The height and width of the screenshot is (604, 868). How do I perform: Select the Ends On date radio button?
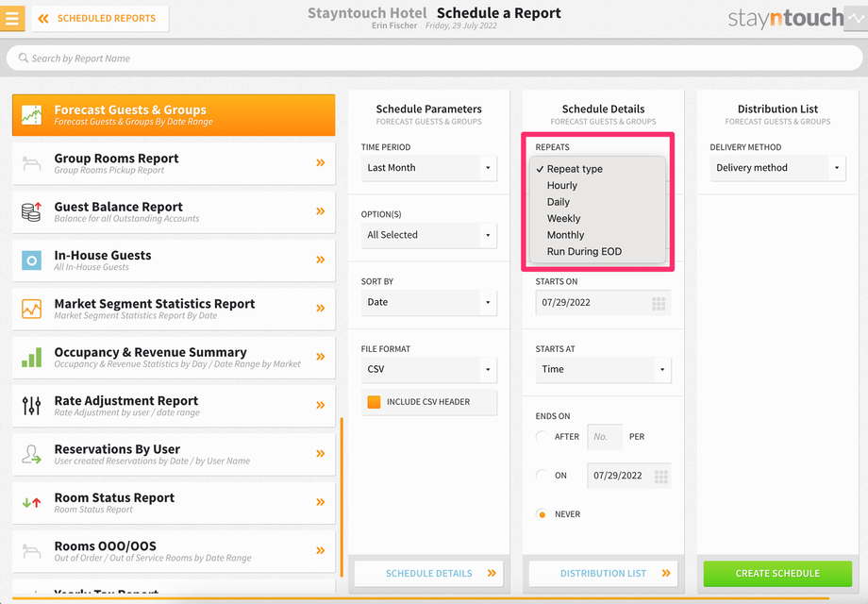click(542, 476)
